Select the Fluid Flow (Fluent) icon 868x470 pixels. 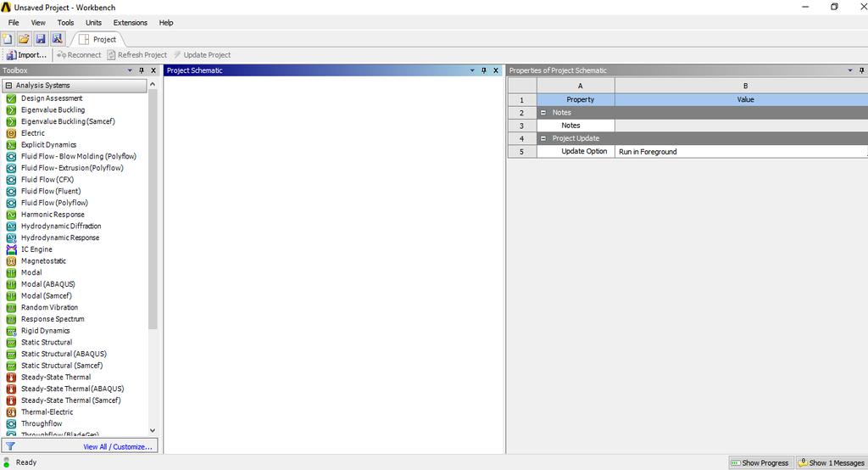tap(11, 191)
